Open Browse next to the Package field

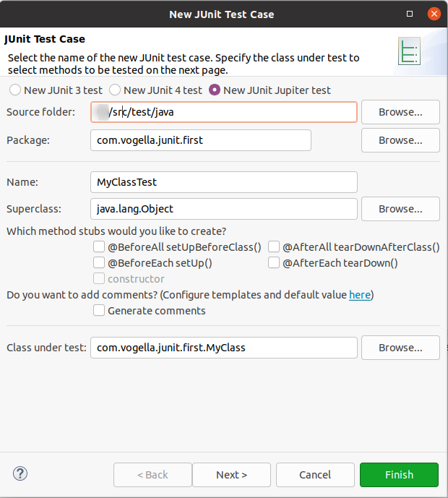(400, 140)
